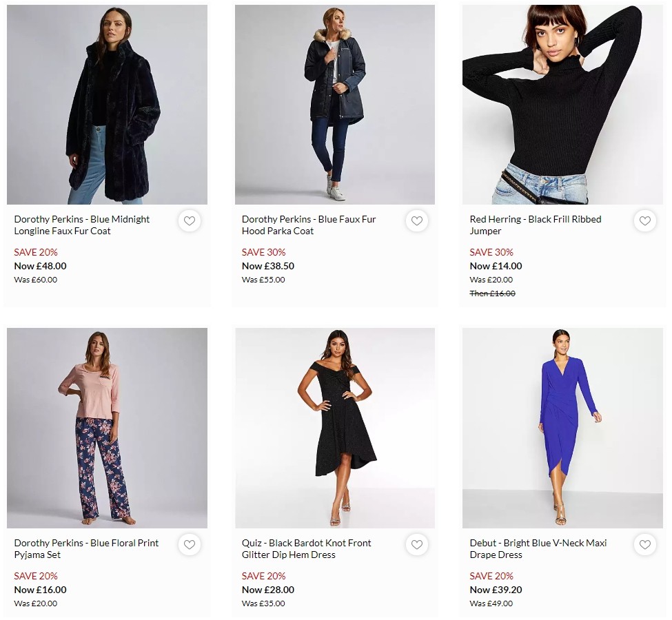Heart the Debut Bright Blue Maxi Drape Dress
This screenshot has height=620, width=672.
[644, 545]
